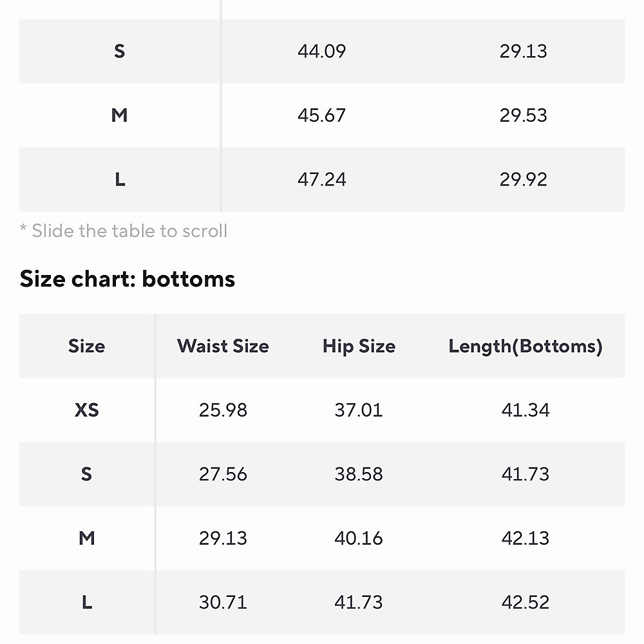This screenshot has width=644, height=644.
Task: Click the 27.56 waist value
Action: point(223,474)
